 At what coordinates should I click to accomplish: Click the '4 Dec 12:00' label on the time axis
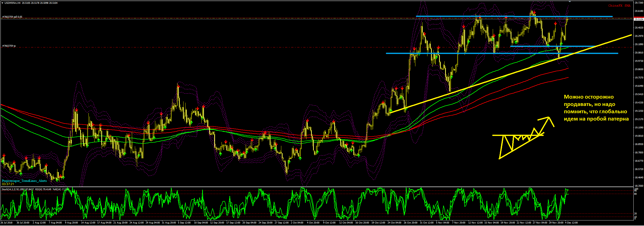[571, 223]
